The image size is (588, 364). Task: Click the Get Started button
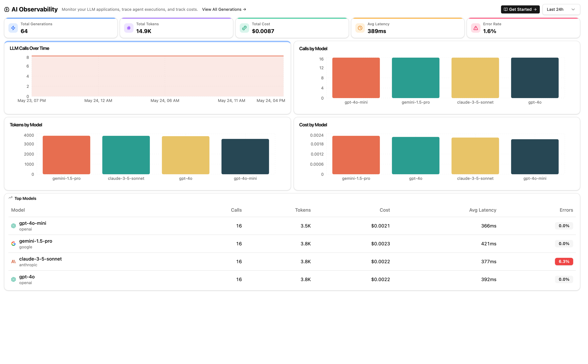520,9
